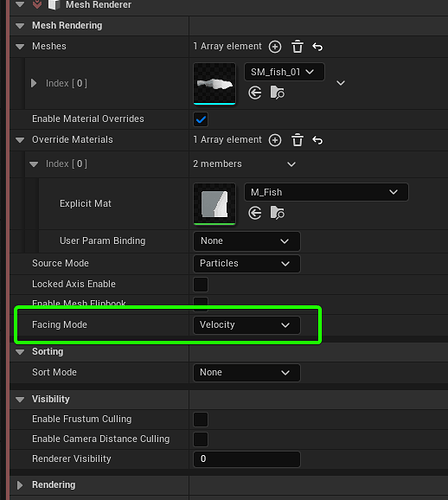Click the Mesh Renderer module icon
The image size is (448, 500).
point(54,5)
